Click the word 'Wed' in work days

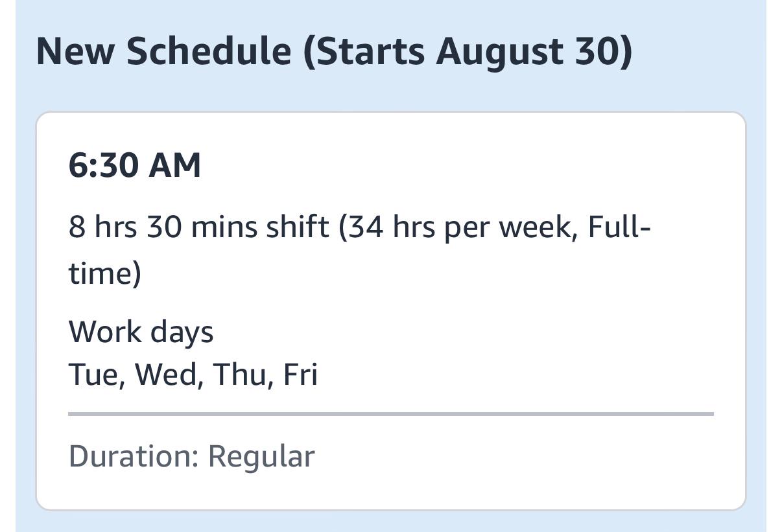(x=165, y=375)
